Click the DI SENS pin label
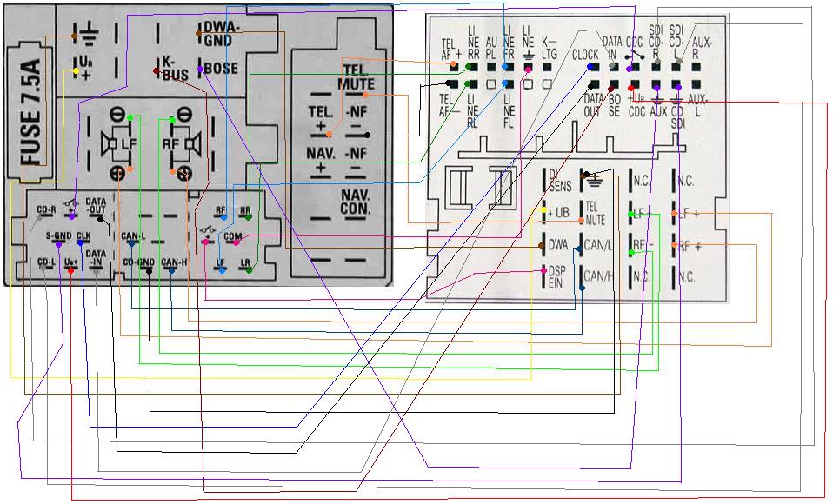833x504 pixels. [554, 179]
